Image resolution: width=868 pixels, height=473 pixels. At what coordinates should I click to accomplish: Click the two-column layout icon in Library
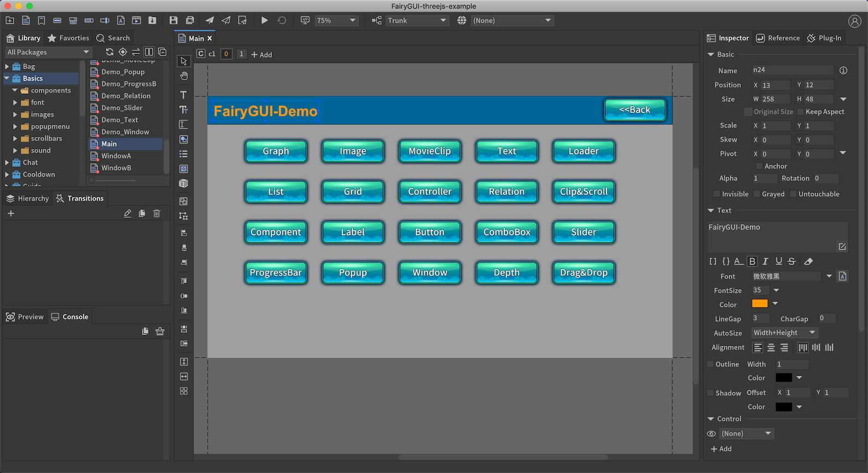pyautogui.click(x=149, y=52)
